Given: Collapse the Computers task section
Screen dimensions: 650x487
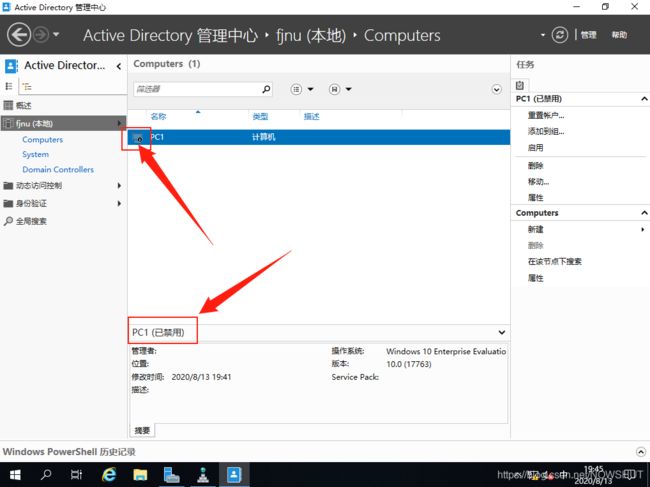Looking at the screenshot, I should tap(644, 213).
